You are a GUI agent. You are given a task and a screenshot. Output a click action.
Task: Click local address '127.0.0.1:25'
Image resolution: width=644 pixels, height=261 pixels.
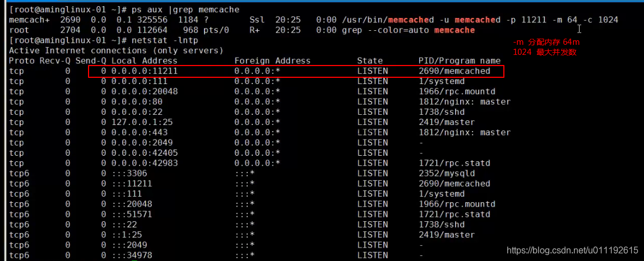pos(142,122)
